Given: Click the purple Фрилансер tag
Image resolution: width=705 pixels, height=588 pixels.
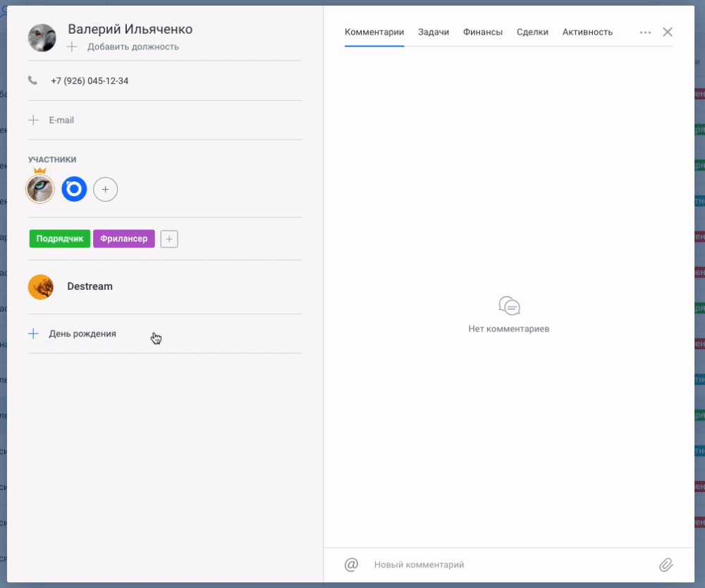Looking at the screenshot, I should [124, 239].
